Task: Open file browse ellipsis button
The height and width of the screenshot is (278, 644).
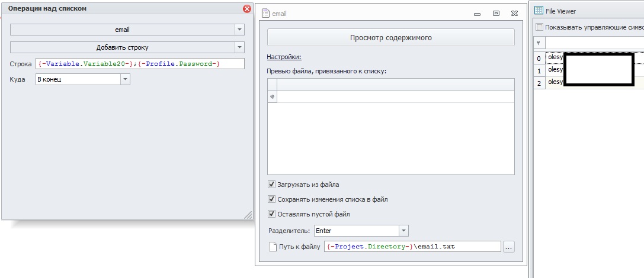Action: pos(508,247)
